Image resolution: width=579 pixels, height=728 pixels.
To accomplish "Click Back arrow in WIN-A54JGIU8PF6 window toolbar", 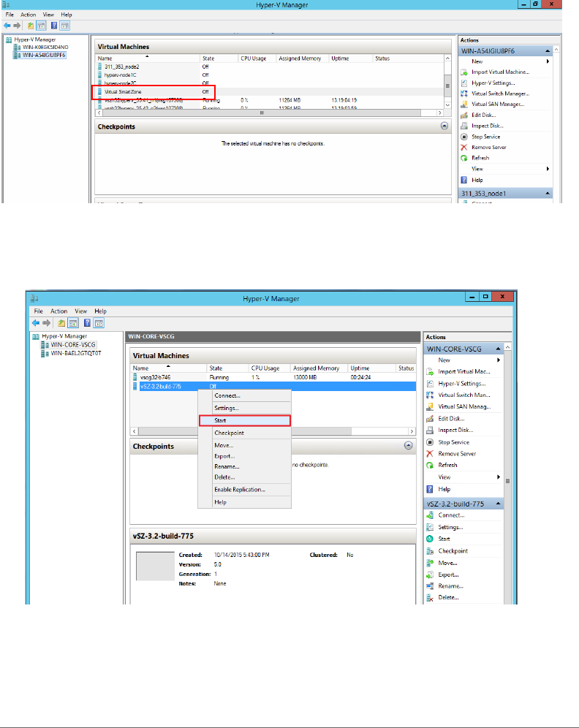I will tap(7, 26).
